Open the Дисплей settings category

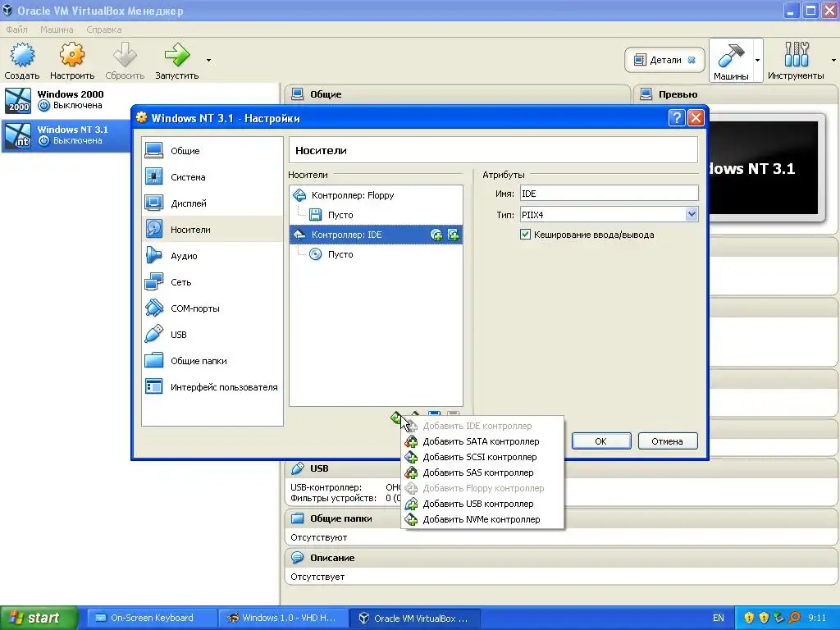click(x=212, y=203)
